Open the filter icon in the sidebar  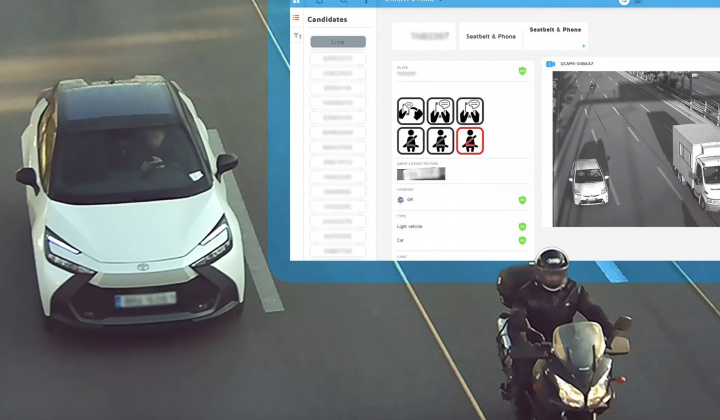pos(297,35)
